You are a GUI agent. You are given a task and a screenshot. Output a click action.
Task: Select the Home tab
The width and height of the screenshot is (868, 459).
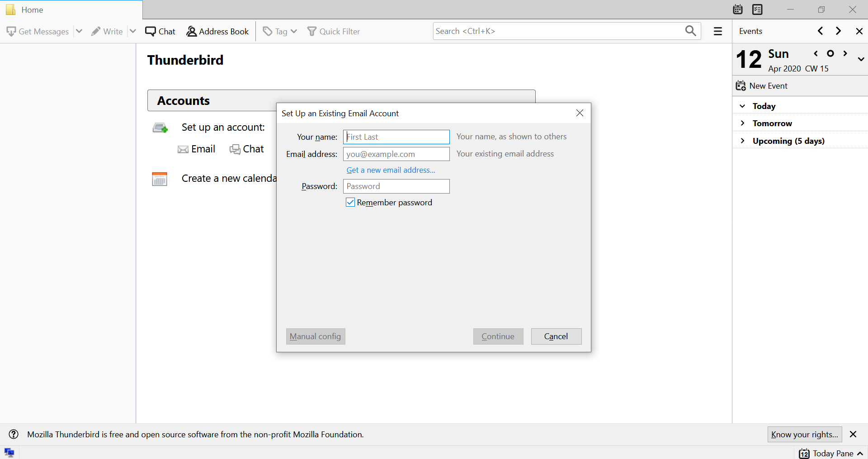point(71,9)
